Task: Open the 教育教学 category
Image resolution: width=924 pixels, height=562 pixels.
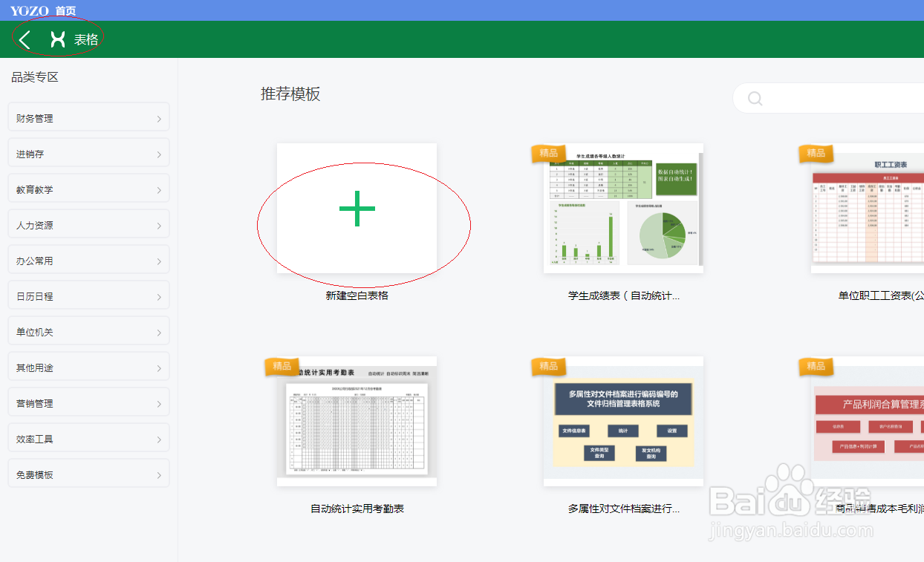Action: (88, 189)
